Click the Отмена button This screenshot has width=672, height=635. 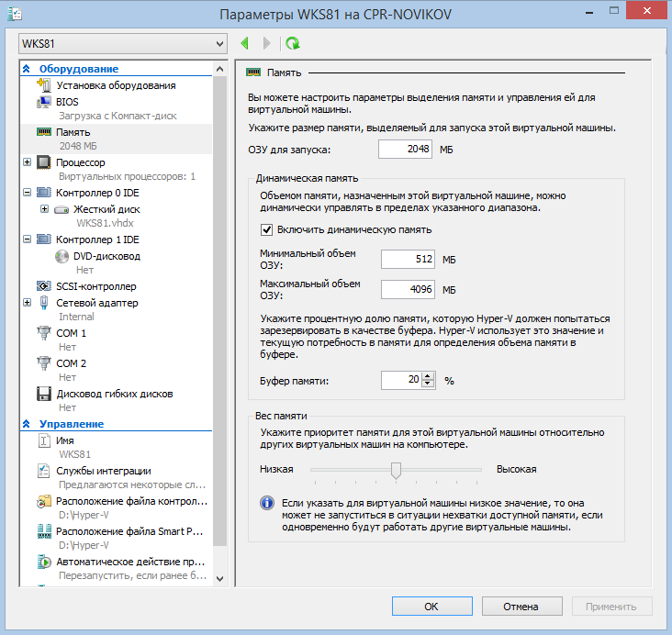521,607
